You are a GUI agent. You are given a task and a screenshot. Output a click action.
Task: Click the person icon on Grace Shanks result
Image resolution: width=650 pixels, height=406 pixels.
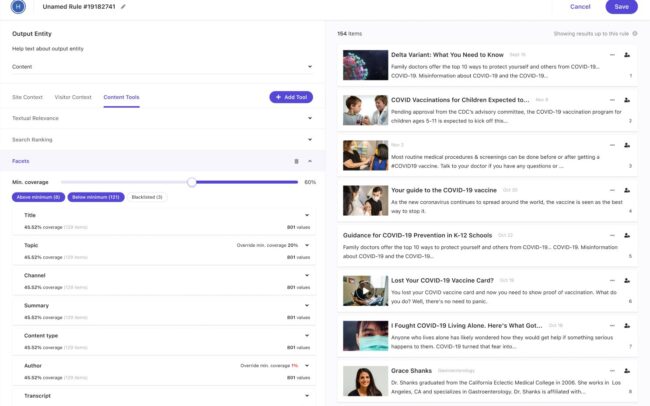627,371
